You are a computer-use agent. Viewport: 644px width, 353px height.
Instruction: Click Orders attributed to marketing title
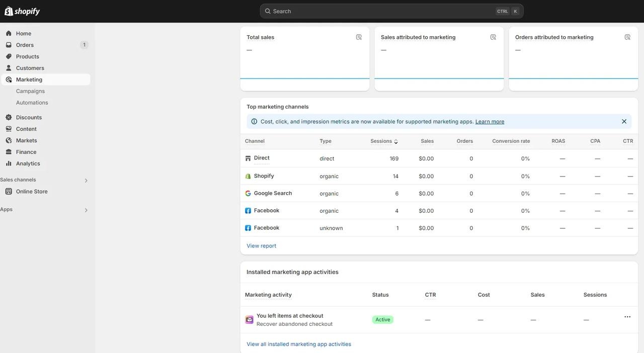(x=554, y=37)
